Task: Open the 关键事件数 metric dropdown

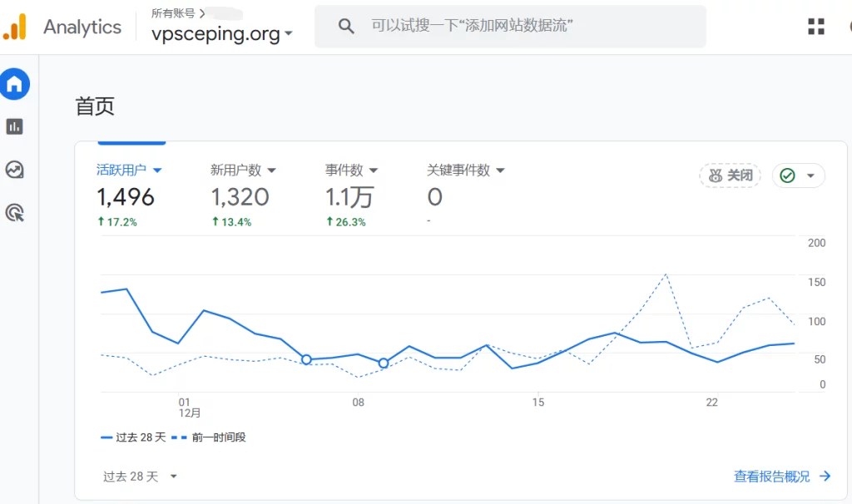Action: [x=466, y=170]
